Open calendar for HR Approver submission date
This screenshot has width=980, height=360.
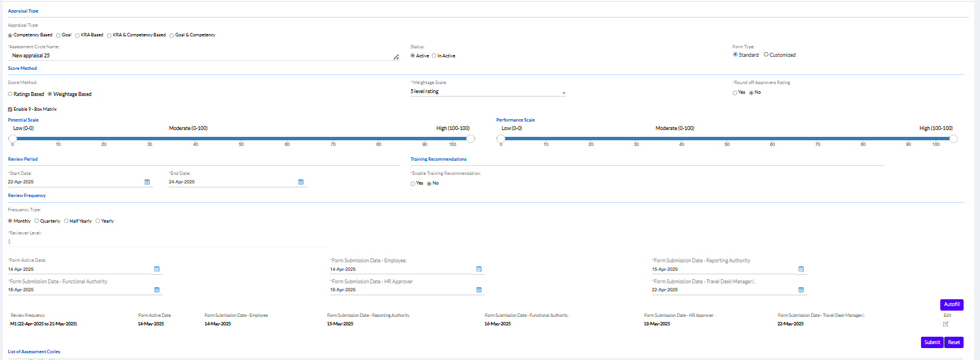point(479,290)
